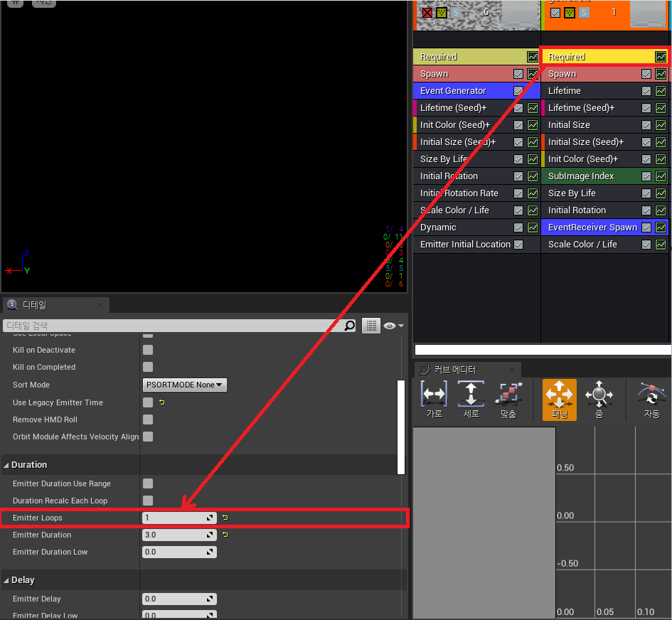Open the property matrix grid button
Screen dimensions: 672x620
click(371, 326)
